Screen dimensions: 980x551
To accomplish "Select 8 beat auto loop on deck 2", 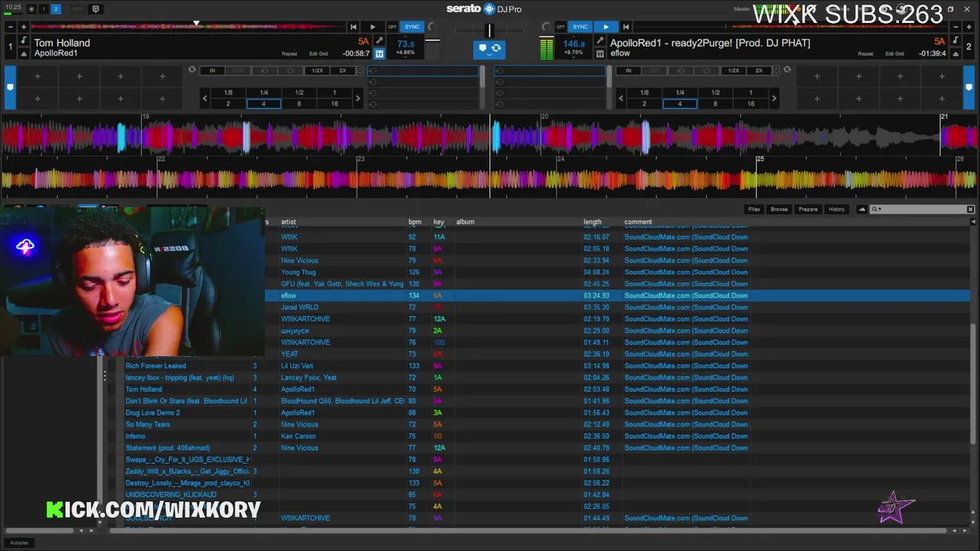I will tap(715, 103).
